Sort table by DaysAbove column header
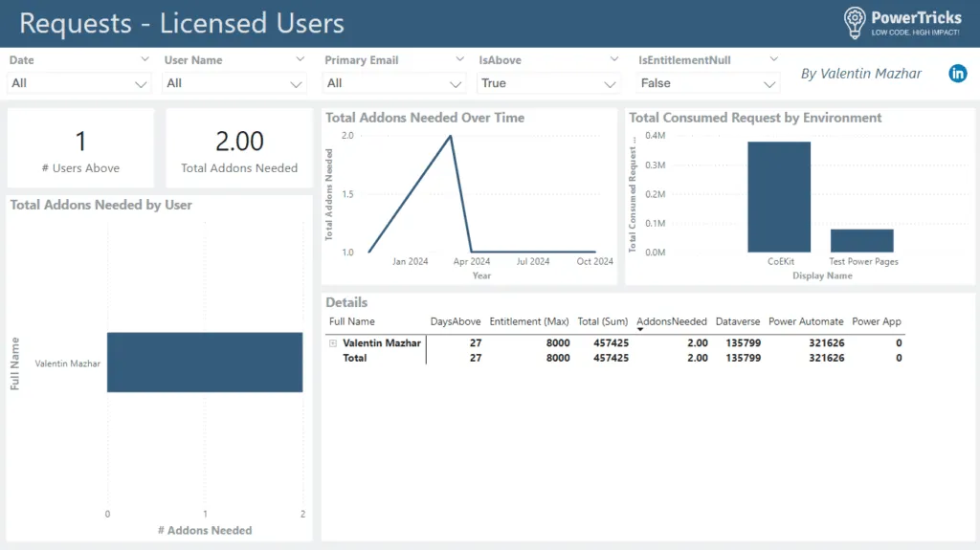Viewport: 980px width, 550px height. [455, 321]
